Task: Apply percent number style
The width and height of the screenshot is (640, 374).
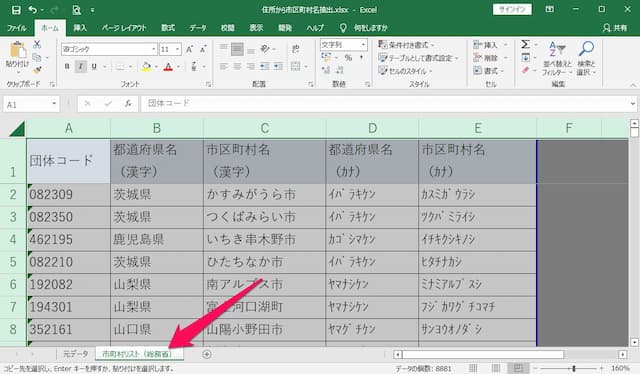Action: (x=348, y=58)
